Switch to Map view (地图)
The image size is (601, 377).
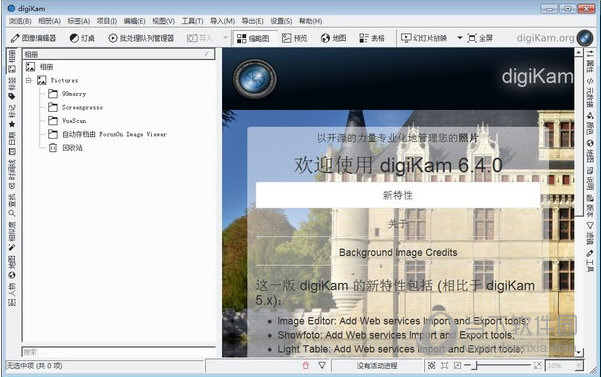click(x=333, y=38)
